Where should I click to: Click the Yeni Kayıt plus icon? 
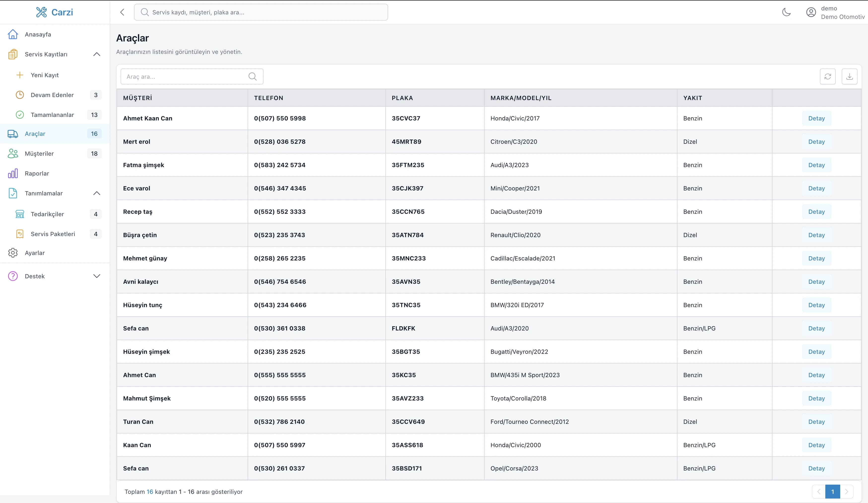coord(20,75)
